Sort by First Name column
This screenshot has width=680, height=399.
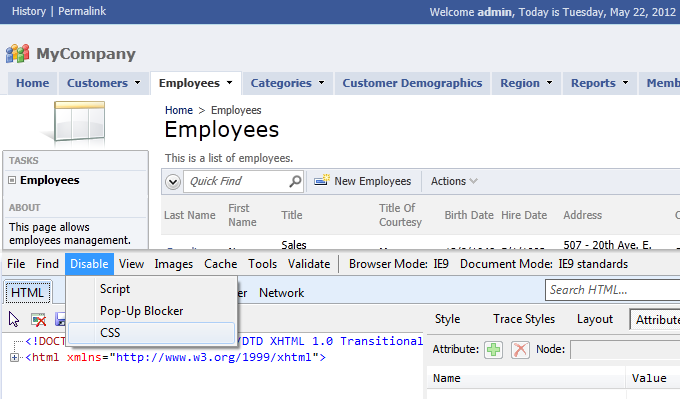pyautogui.click(x=242, y=215)
